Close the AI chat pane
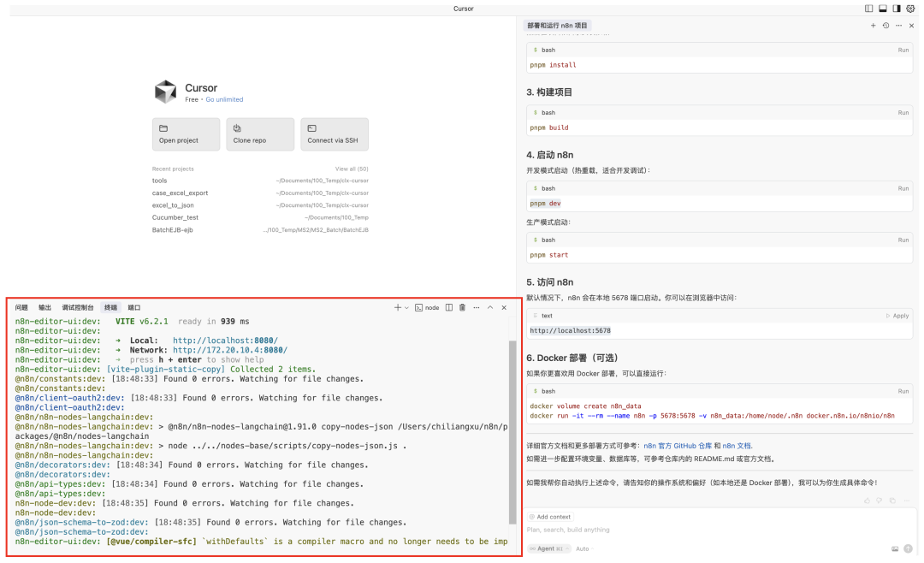 (x=912, y=26)
